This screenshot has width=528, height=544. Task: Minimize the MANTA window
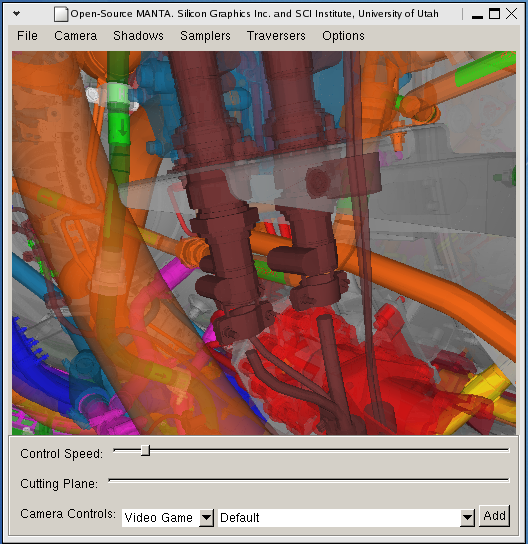tap(477, 15)
